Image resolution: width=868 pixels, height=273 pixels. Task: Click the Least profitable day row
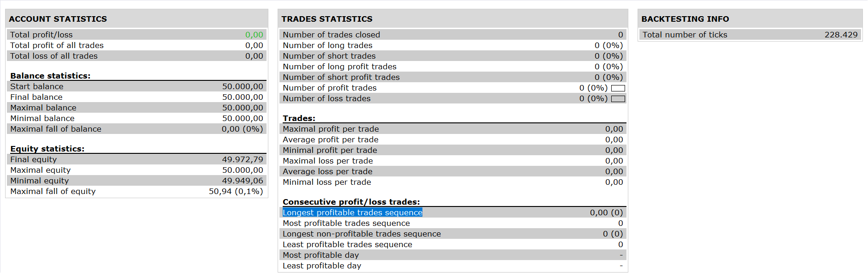click(453, 266)
